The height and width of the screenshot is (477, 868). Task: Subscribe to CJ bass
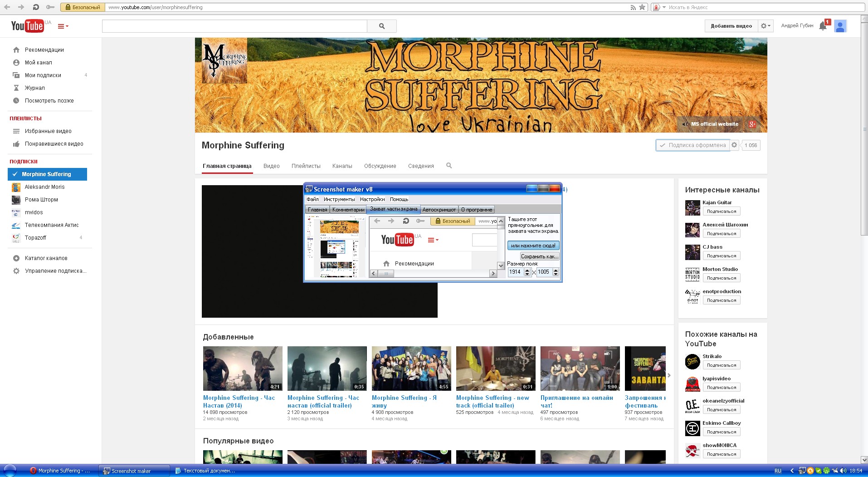click(x=722, y=256)
